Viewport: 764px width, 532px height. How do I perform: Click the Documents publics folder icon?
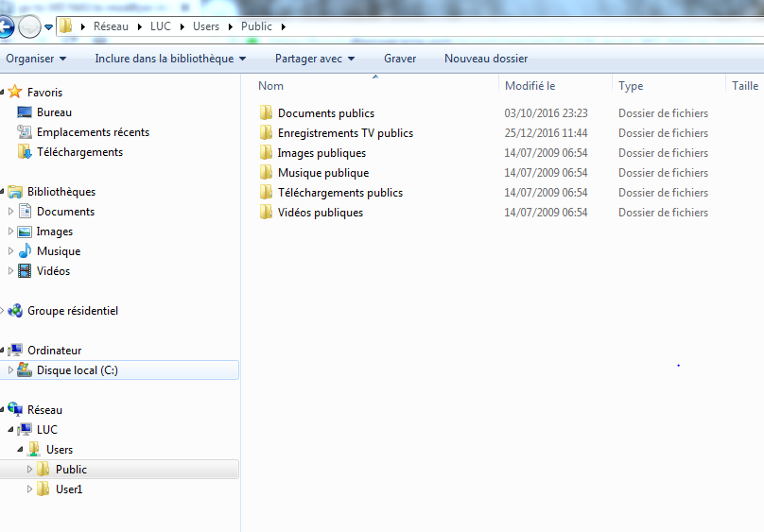pos(266,113)
